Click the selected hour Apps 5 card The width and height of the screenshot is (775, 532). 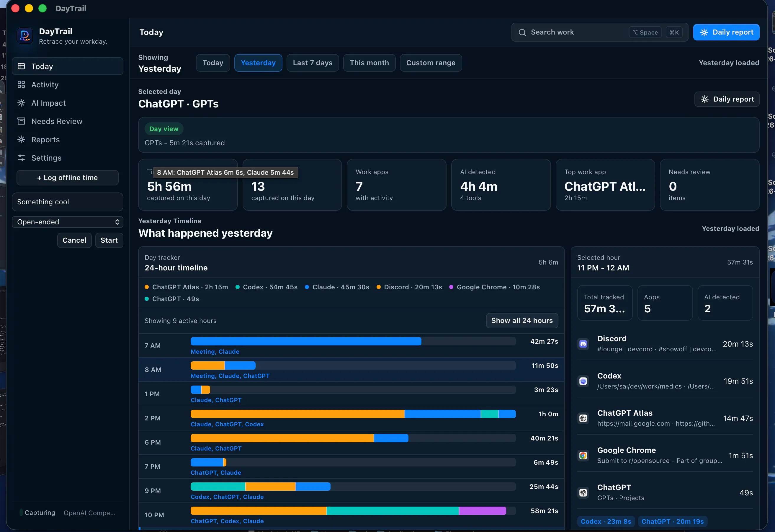(x=665, y=303)
